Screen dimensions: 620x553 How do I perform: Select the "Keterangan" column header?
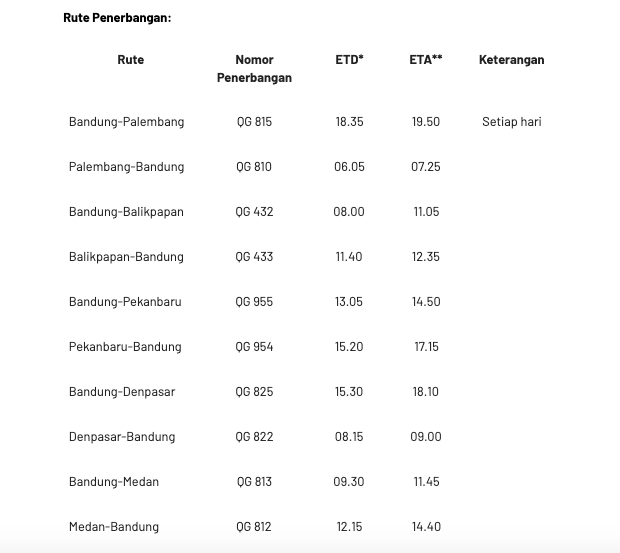[x=511, y=60]
